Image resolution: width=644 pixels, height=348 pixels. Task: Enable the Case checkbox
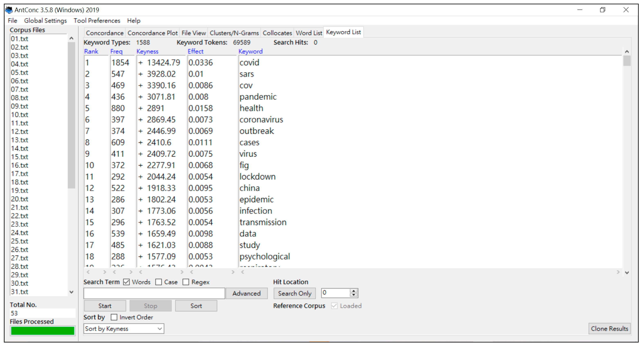[158, 282]
